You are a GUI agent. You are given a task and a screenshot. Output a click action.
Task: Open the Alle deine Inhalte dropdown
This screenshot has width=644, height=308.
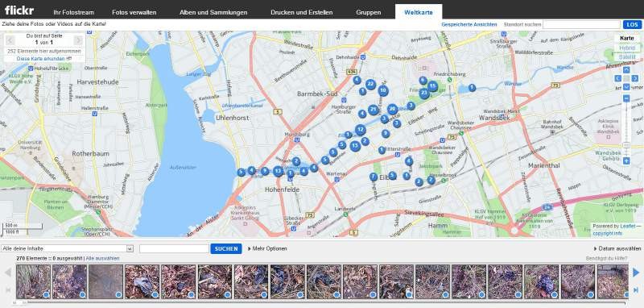[67, 249]
